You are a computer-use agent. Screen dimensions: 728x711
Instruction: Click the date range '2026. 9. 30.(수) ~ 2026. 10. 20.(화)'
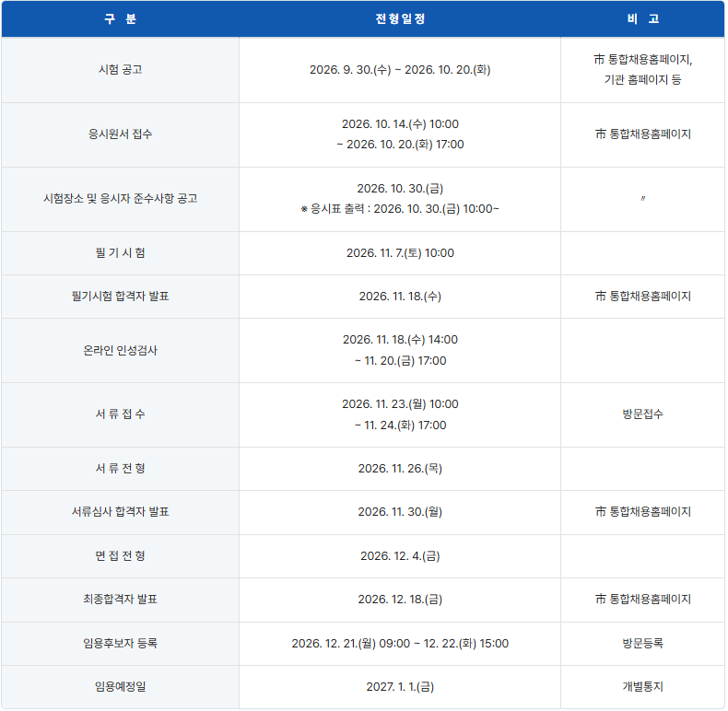pyautogui.click(x=400, y=70)
